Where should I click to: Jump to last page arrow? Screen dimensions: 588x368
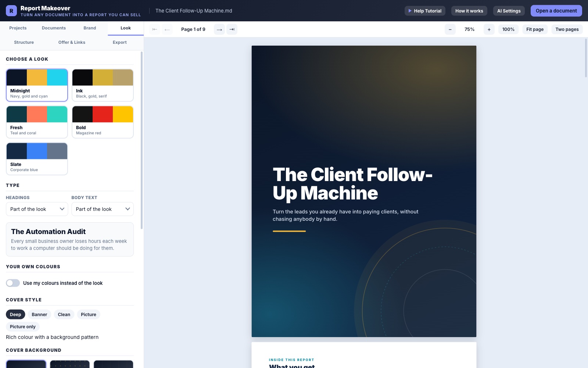232,29
